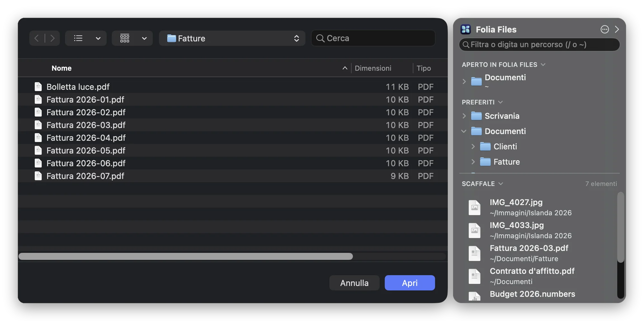Expand the Clienti folder
Image resolution: width=644 pixels, height=321 pixels.
[x=473, y=146]
